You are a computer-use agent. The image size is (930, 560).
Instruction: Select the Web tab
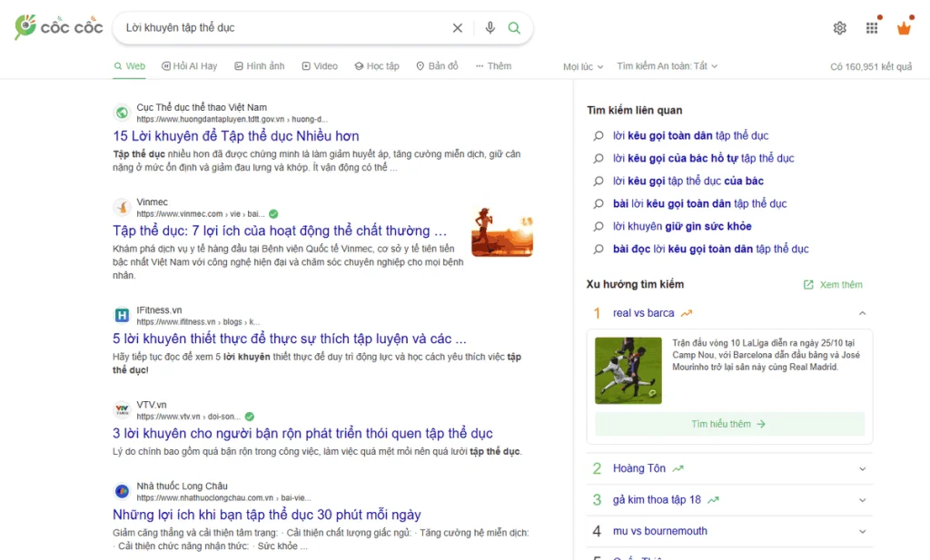coord(129,65)
